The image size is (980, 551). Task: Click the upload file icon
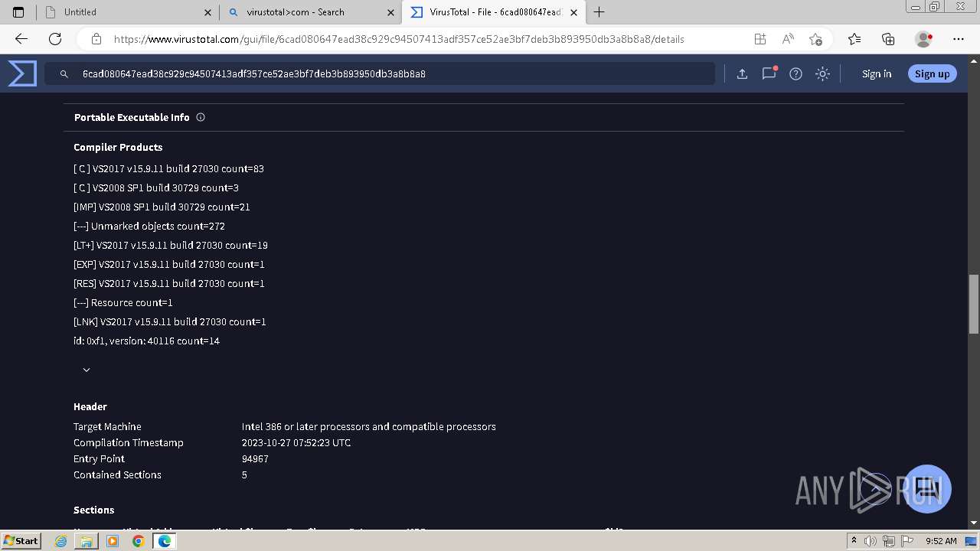742,73
